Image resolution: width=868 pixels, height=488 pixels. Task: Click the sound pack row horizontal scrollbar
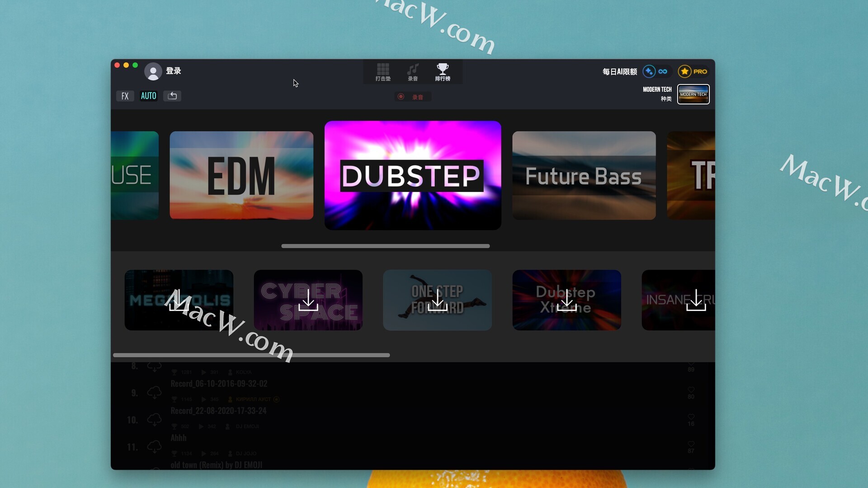coord(251,355)
